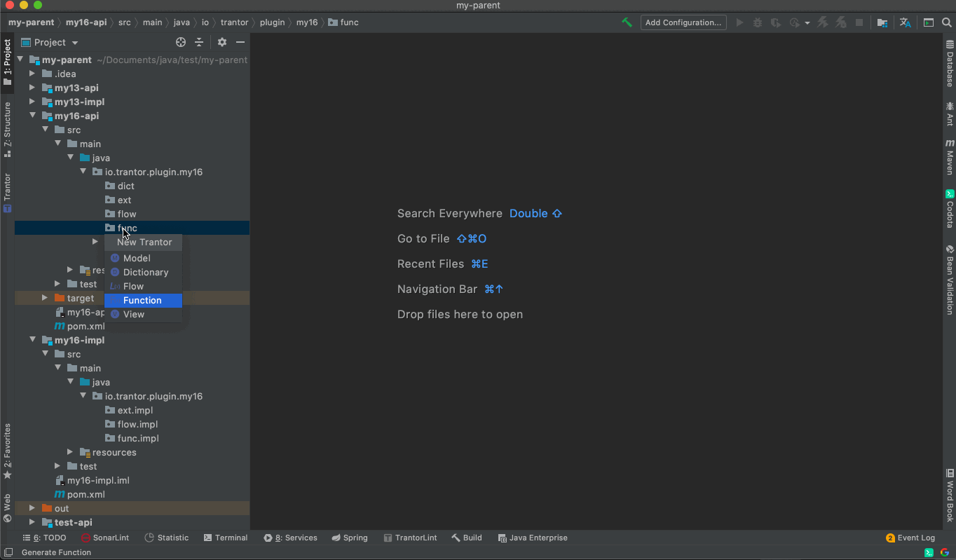This screenshot has height=560, width=956.
Task: Hide the Project tool window
Action: pyautogui.click(x=240, y=42)
